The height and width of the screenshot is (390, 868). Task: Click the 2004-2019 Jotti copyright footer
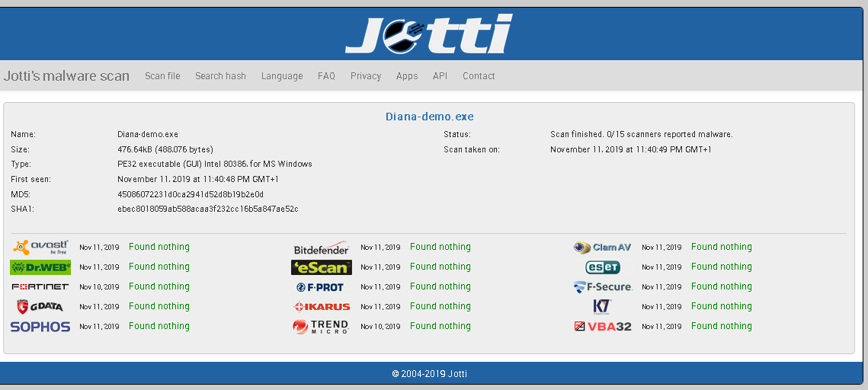click(430, 373)
